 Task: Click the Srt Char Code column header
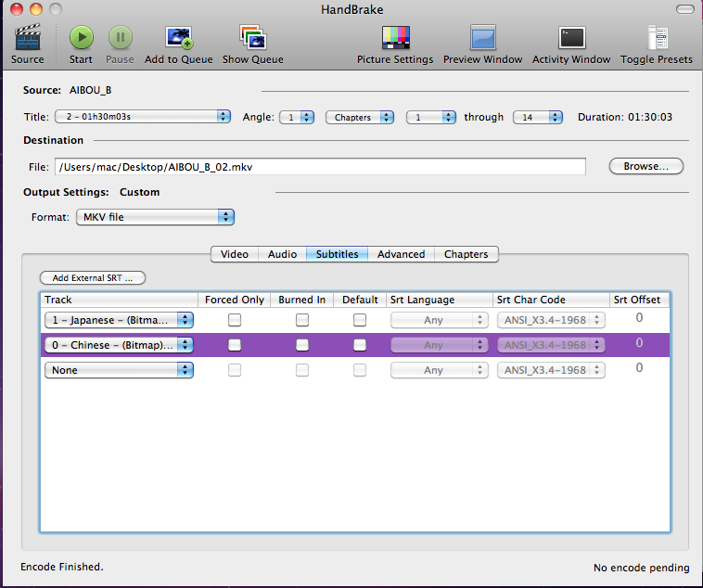click(x=551, y=300)
